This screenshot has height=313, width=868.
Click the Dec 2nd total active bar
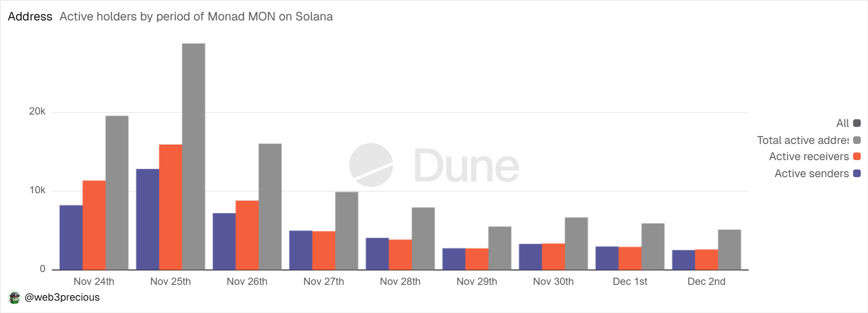click(729, 250)
